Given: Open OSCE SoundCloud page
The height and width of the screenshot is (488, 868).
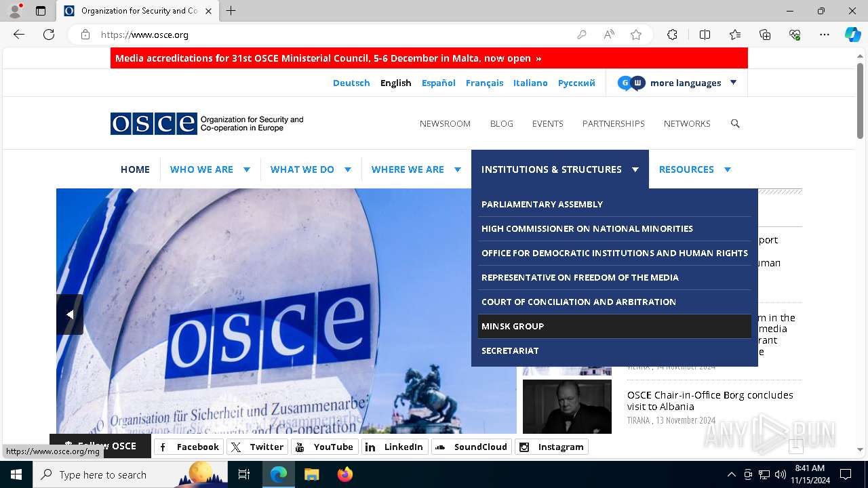Looking at the screenshot, I should tap(472, 447).
